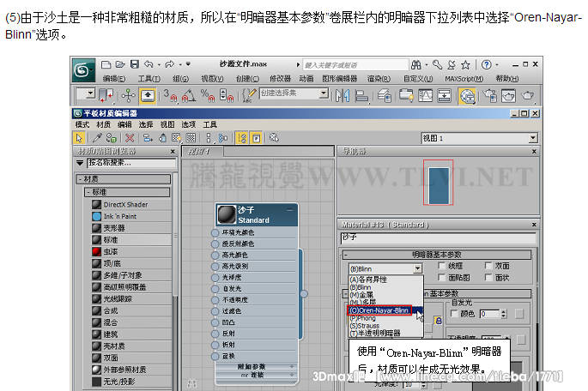
Task: Toggle the 面贴图 face map checkbox
Action: (440, 278)
